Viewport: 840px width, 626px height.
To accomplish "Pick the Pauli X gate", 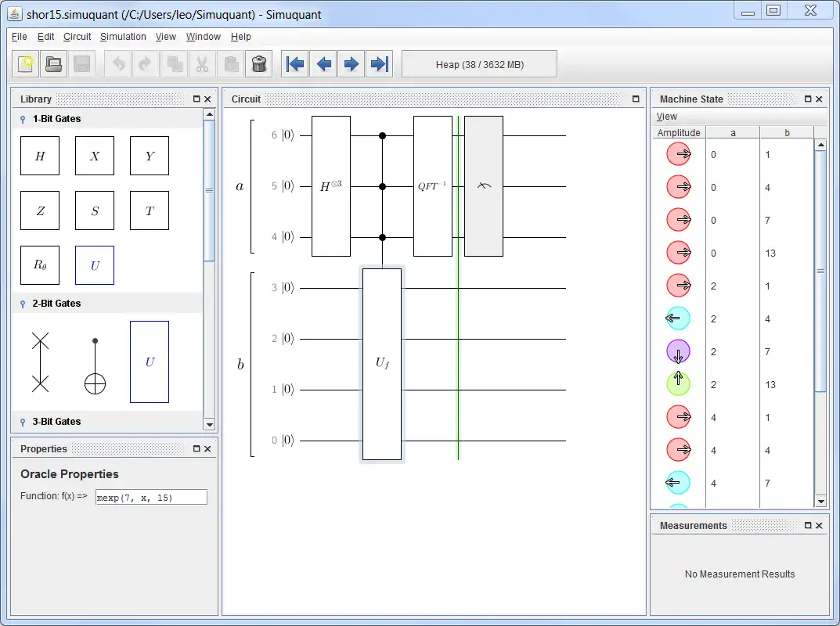I will [x=95, y=156].
